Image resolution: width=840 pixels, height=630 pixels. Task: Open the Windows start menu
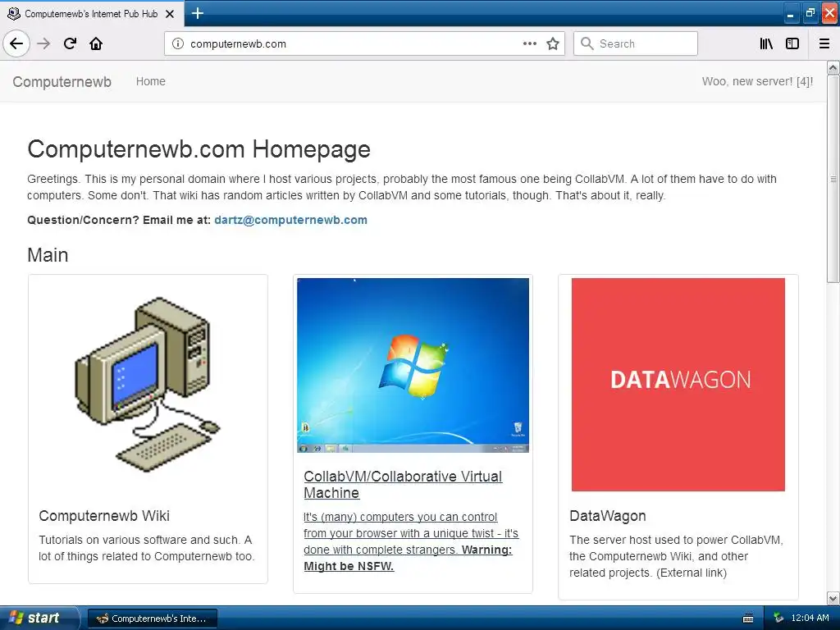pos(39,619)
